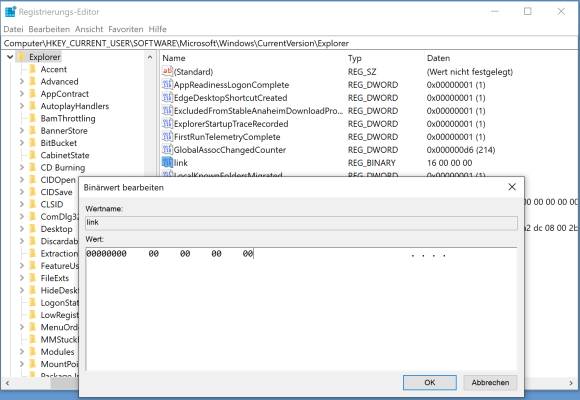Click the (Standard) string value icon
Screen dimensions: 580x400
167,71
